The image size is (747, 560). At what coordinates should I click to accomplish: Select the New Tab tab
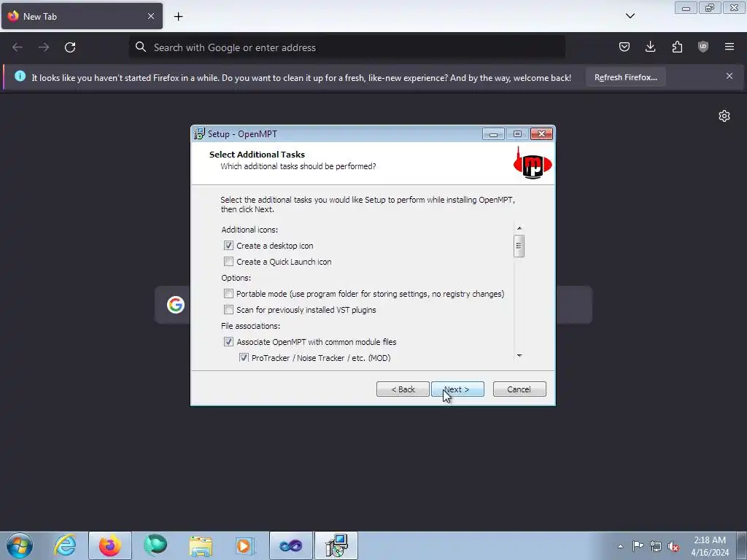82,16
